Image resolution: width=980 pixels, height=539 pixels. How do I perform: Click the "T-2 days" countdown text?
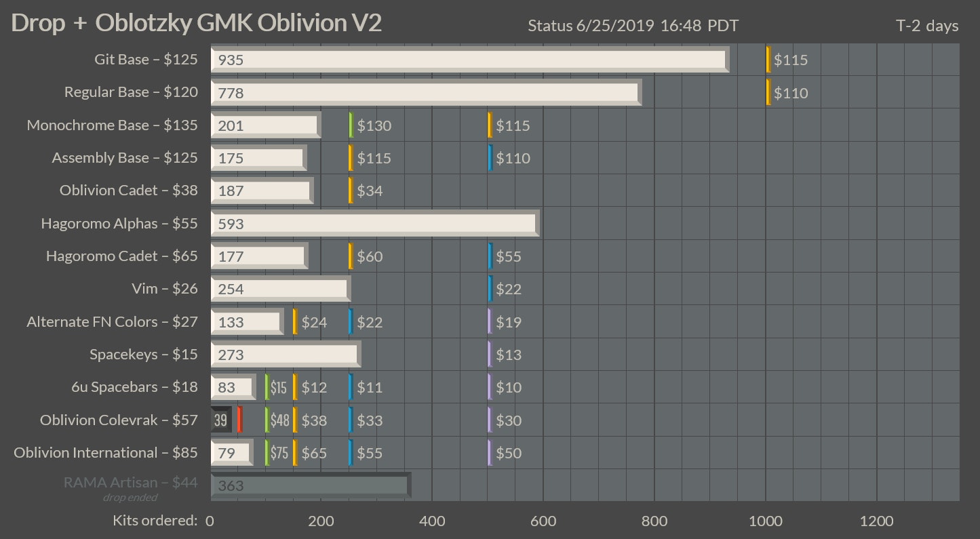pos(926,26)
